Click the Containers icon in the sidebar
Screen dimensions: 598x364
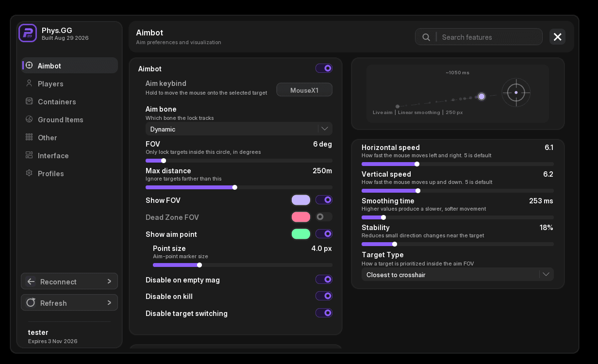coord(29,101)
